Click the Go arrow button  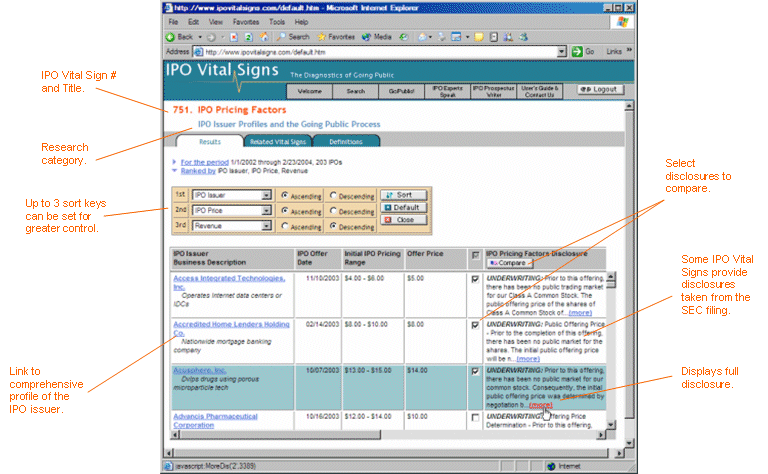[x=583, y=51]
